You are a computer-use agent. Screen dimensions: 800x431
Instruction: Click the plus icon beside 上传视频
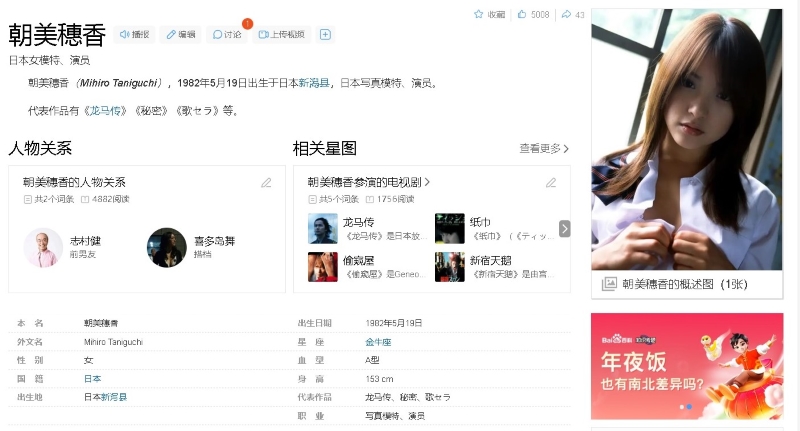click(325, 34)
